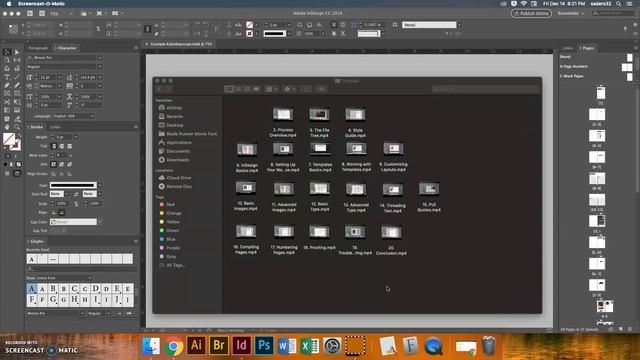Click the Finder window search field
The image size is (640, 360).
[486, 89]
